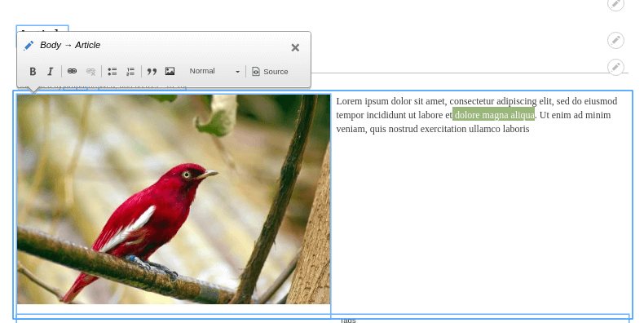Insert a bulleted list

click(x=112, y=72)
